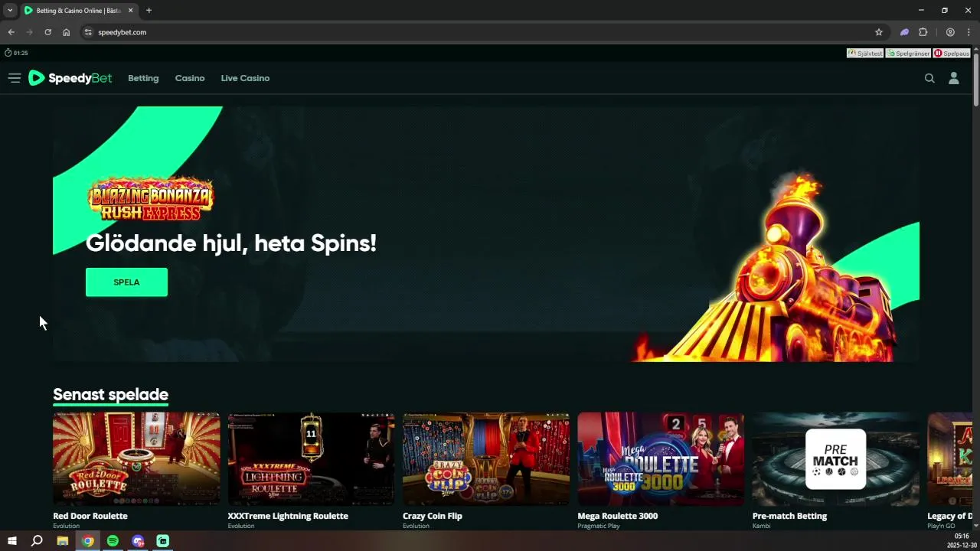Open the Chrome profile avatar icon
980x551 pixels.
(950, 32)
